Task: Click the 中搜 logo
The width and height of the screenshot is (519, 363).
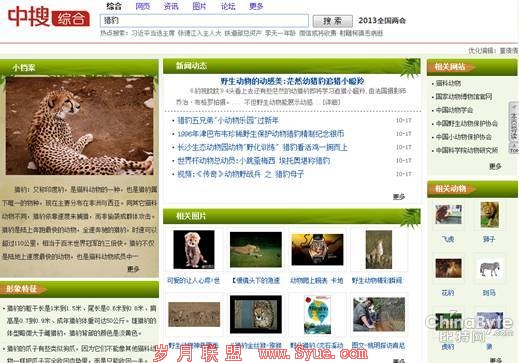Action: [48, 17]
